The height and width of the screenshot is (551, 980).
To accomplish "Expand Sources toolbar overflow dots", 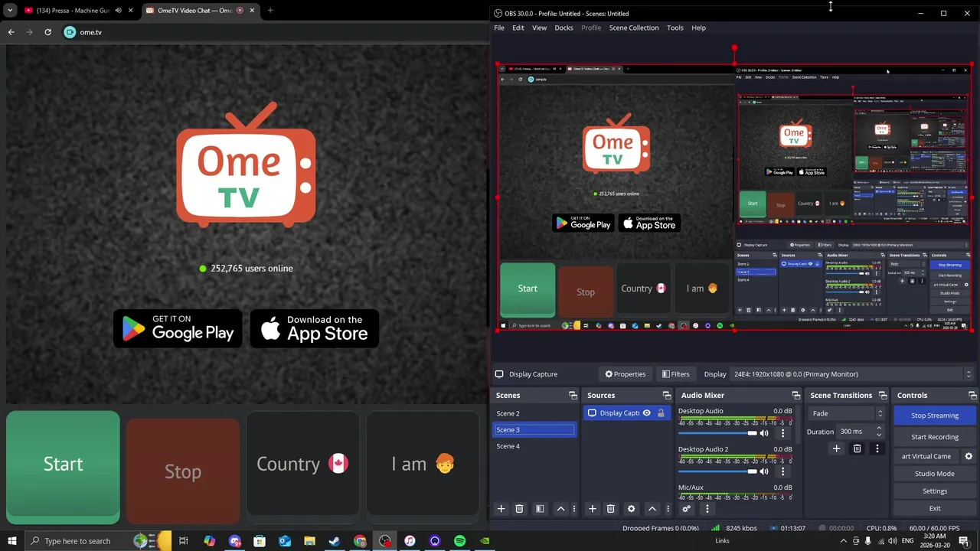I will pyautogui.click(x=668, y=509).
